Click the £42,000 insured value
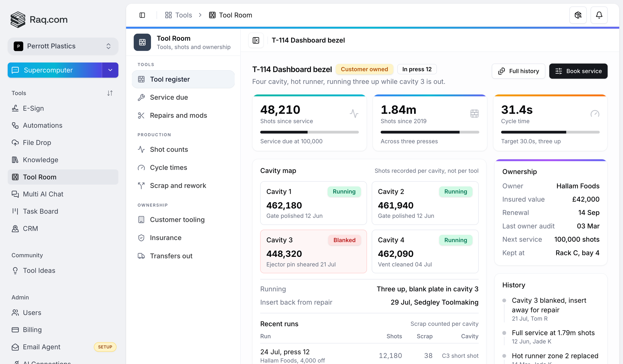 586,199
